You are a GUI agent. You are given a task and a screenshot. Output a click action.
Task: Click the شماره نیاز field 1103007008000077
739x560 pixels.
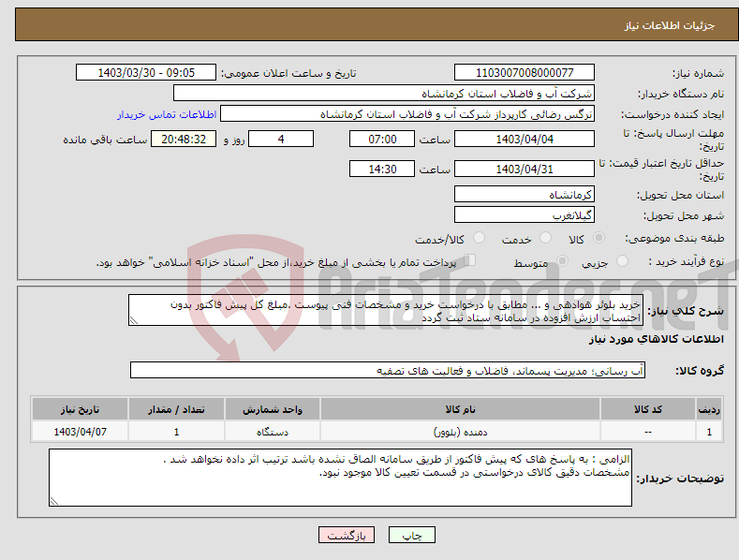(525, 73)
